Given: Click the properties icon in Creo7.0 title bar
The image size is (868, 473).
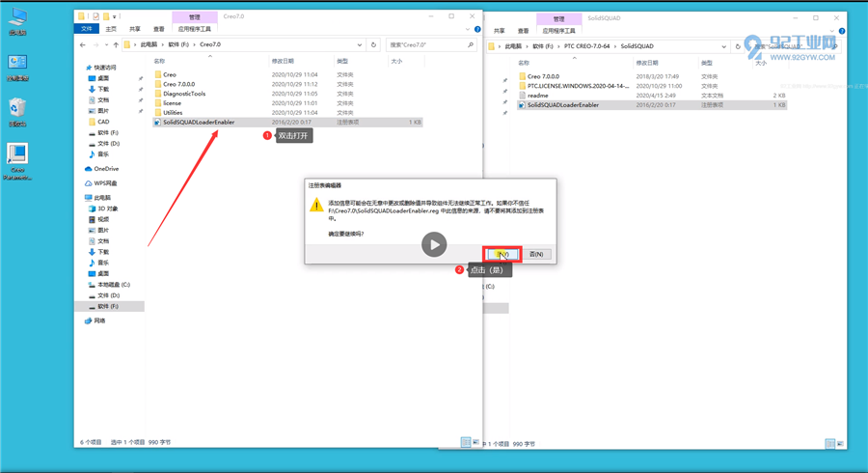Looking at the screenshot, I should 95,16.
